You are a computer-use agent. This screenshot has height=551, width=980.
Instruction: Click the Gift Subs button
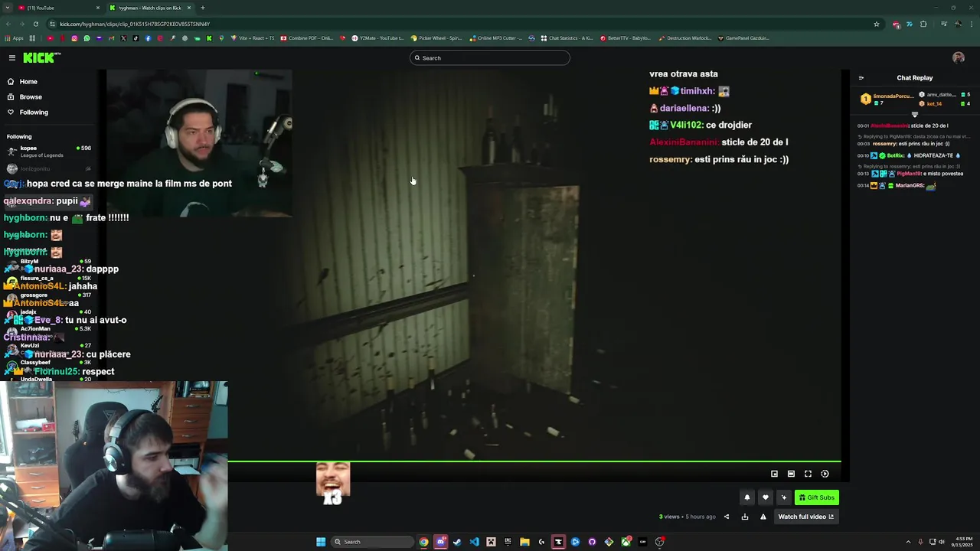tap(817, 497)
